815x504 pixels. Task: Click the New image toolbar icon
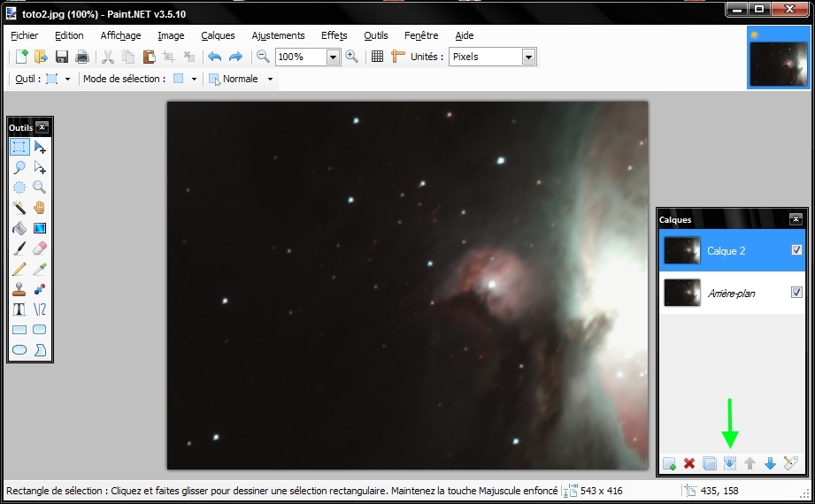(x=21, y=56)
